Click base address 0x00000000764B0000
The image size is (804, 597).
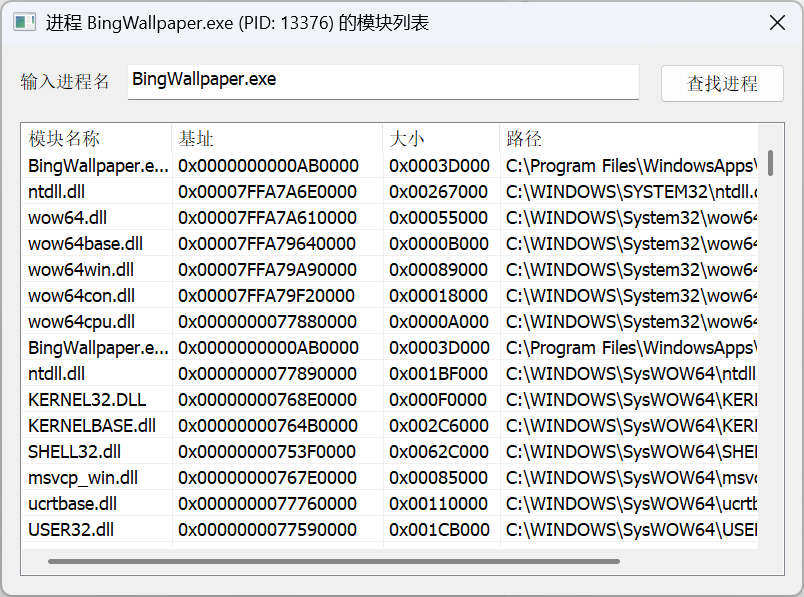268,426
